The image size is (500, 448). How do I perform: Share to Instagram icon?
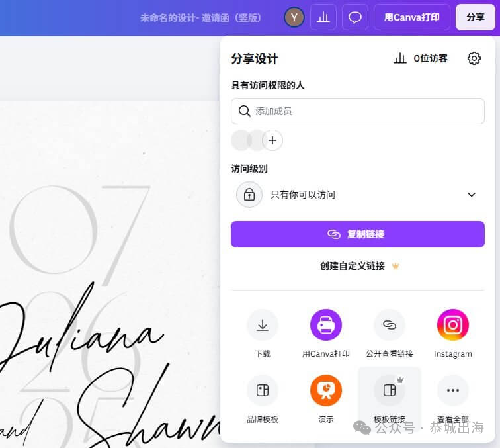click(x=453, y=325)
